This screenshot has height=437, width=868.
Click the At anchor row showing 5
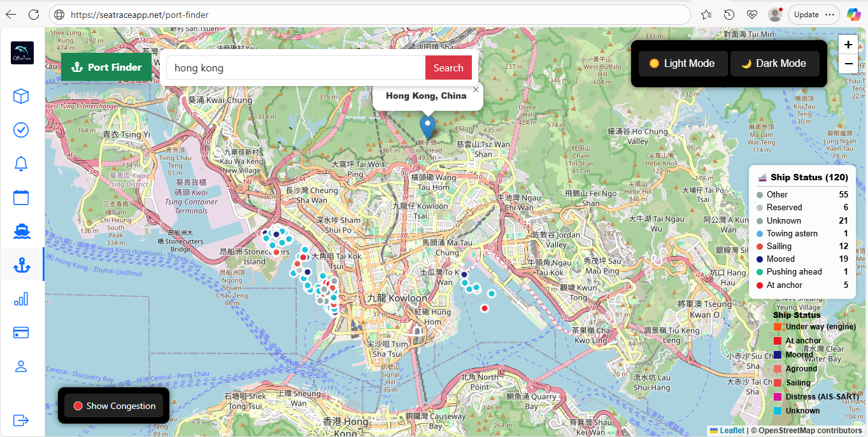pyautogui.click(x=802, y=285)
